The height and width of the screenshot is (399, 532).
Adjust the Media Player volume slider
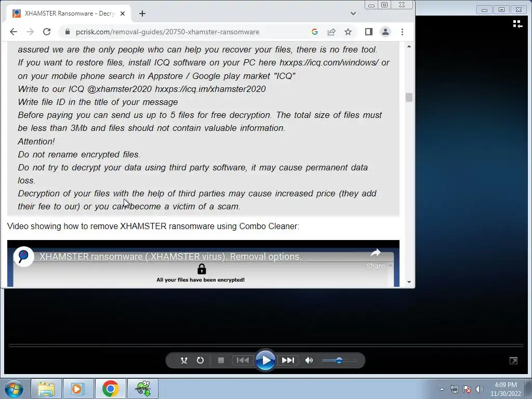click(x=339, y=361)
